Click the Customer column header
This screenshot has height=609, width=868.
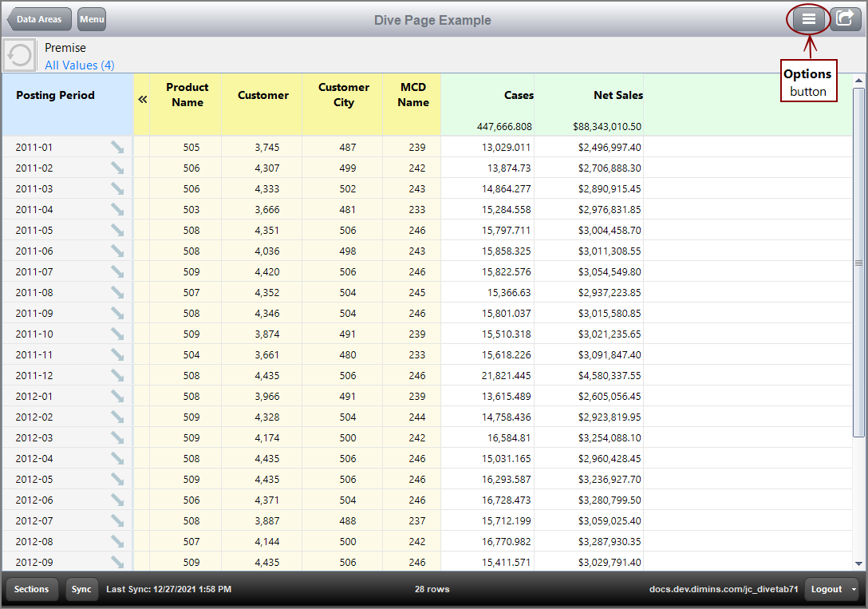click(x=263, y=105)
